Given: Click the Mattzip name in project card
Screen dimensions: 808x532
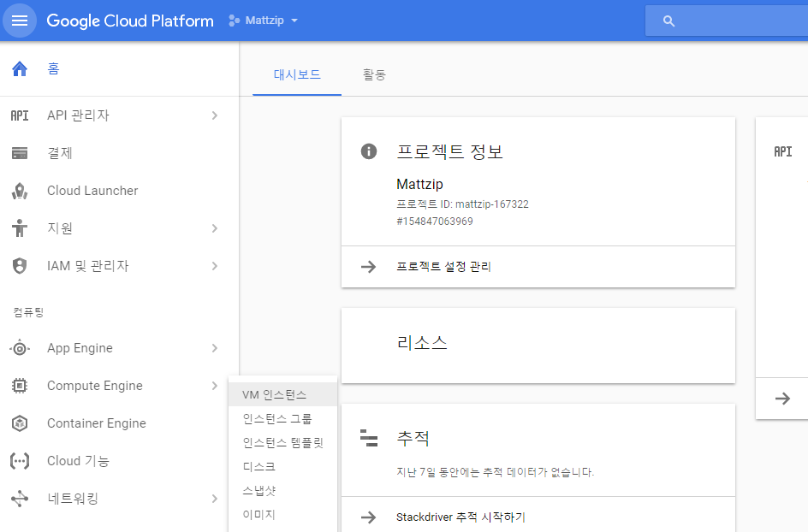Looking at the screenshot, I should (419, 184).
